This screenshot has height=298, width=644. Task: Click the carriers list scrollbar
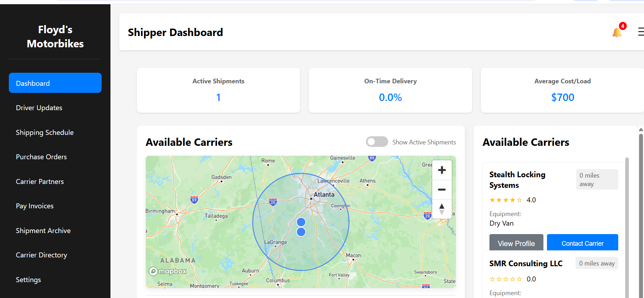[x=627, y=226]
